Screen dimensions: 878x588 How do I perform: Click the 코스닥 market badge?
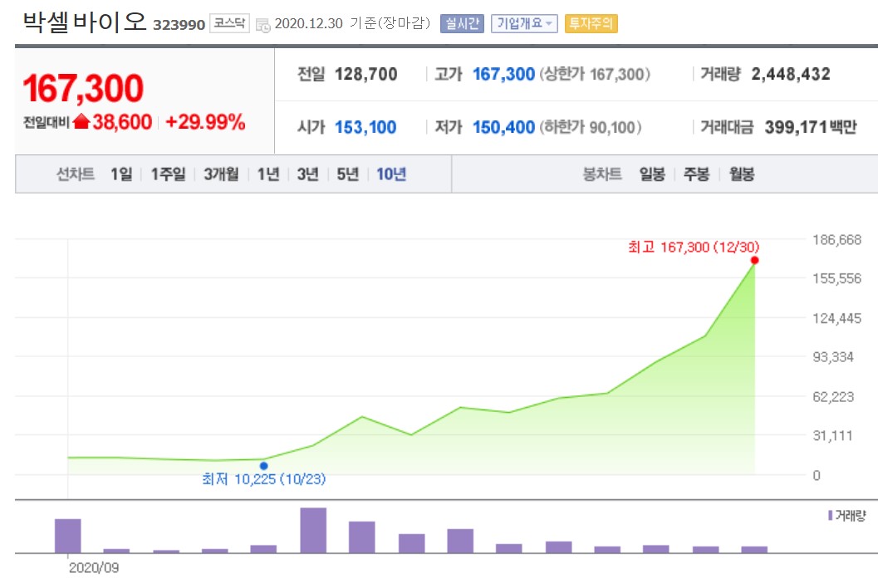coord(229,23)
